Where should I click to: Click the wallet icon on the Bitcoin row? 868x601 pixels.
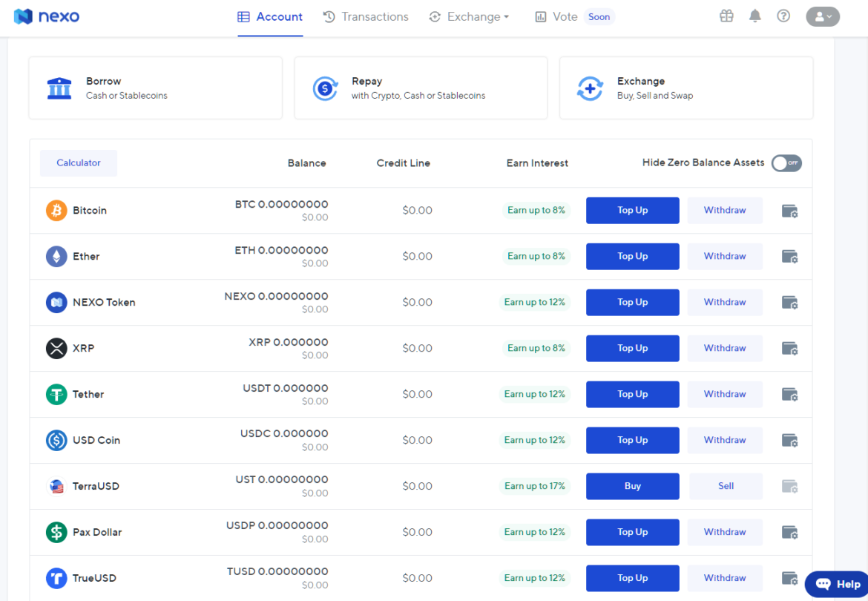(x=789, y=210)
